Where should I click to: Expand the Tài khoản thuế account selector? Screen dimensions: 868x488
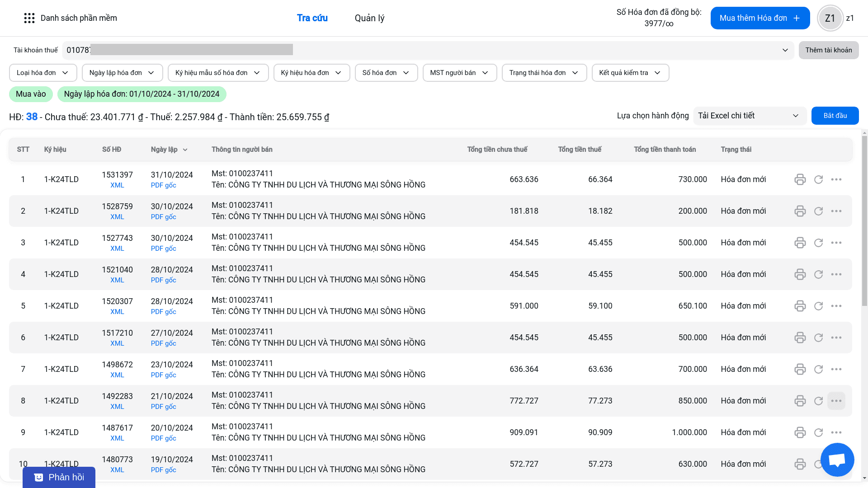tap(428, 50)
